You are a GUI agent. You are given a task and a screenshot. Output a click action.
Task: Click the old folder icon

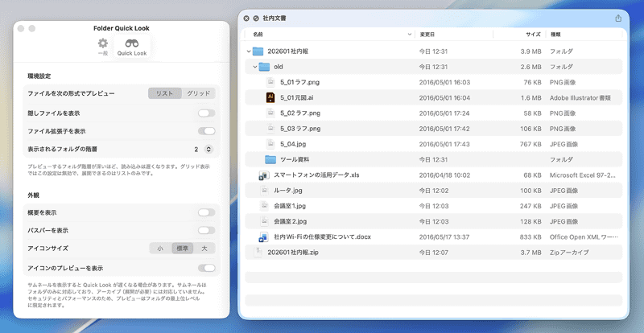point(264,67)
